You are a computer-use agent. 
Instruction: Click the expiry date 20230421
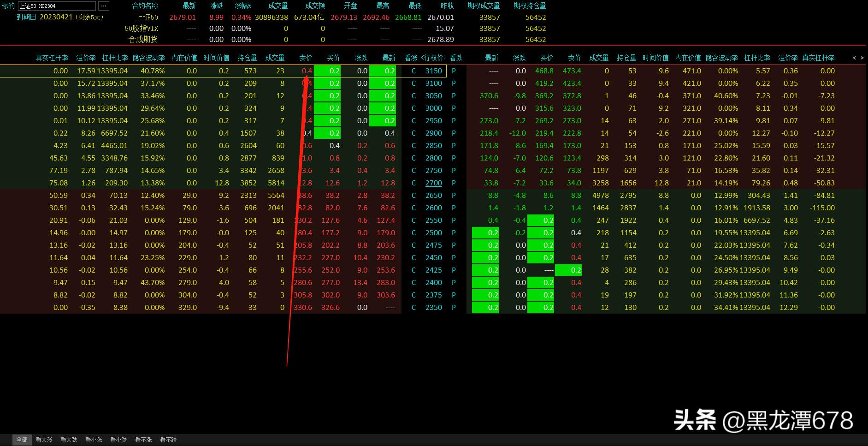click(x=56, y=17)
